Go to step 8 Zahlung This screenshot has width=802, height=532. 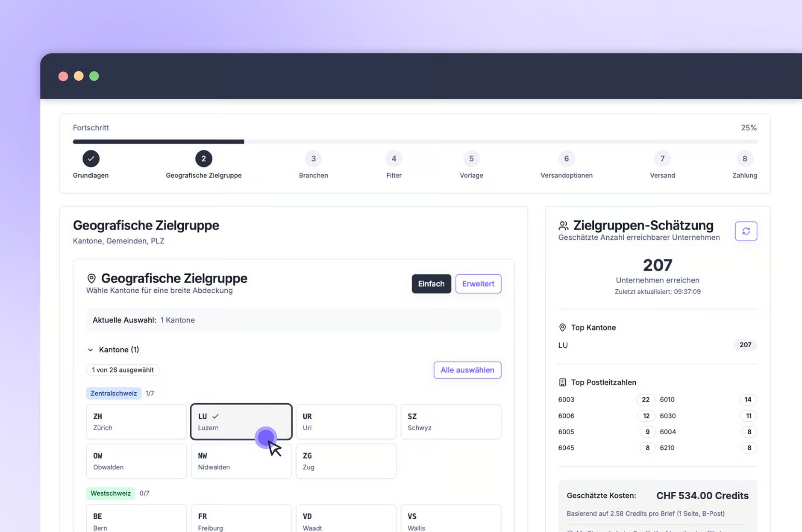click(744, 159)
